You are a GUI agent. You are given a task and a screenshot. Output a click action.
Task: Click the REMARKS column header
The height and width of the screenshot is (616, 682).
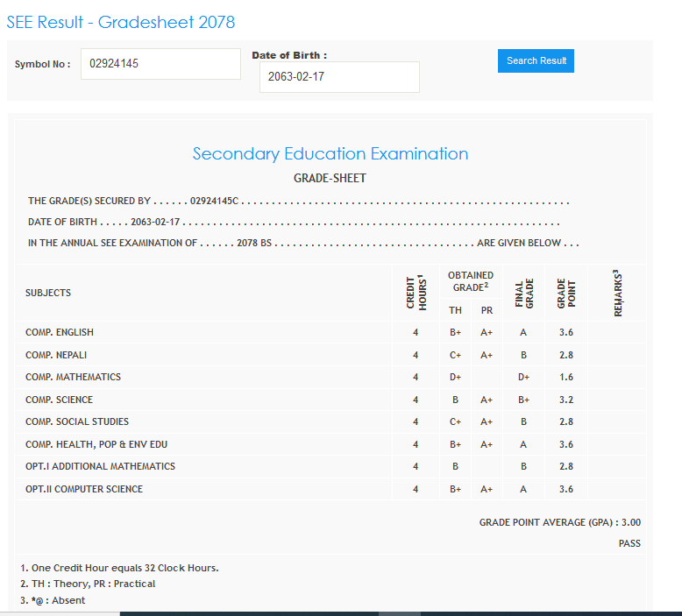click(617, 293)
